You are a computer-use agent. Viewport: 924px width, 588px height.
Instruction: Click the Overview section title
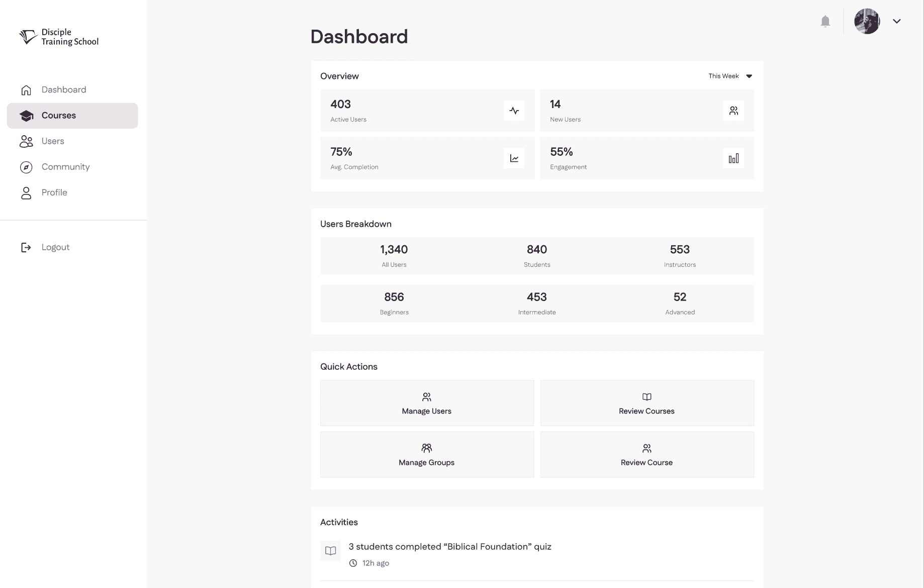339,76
